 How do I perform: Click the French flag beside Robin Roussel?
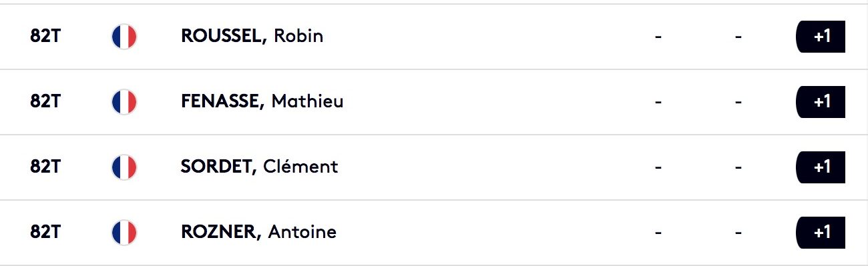(124, 36)
